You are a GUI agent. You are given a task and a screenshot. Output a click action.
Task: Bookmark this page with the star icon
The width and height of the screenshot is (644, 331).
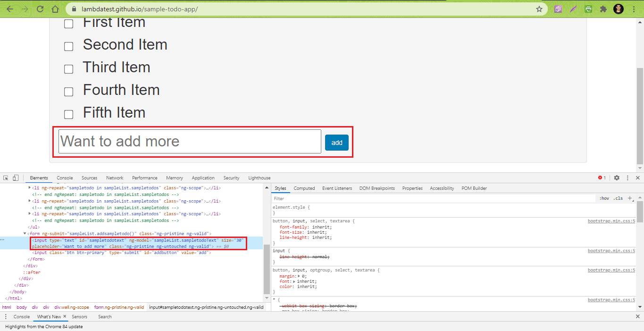539,9
